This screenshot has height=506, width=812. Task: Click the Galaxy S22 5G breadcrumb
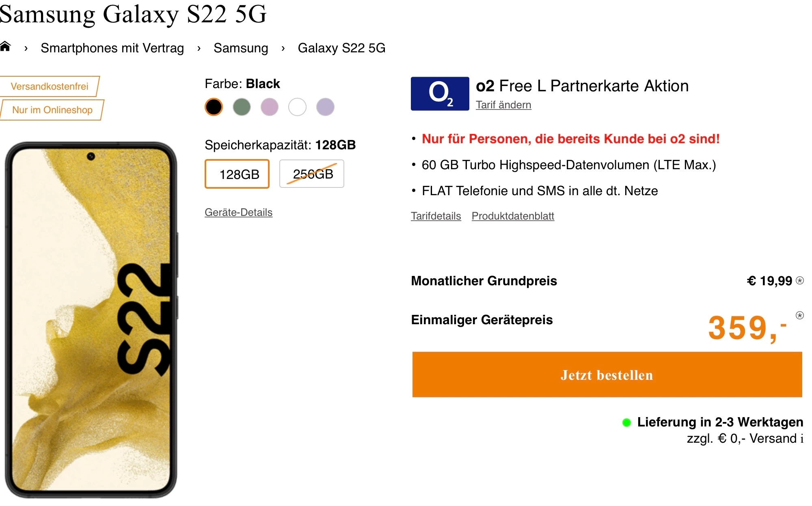[341, 48]
